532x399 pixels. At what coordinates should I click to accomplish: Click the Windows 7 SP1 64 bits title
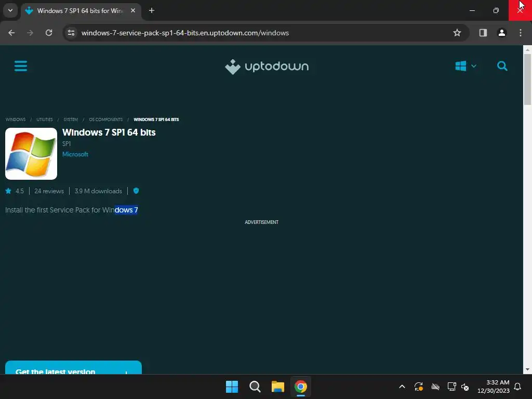coord(109,132)
